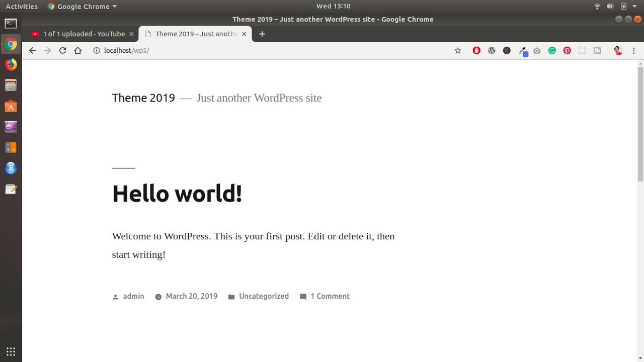644x362 pixels.
Task: Show Applications grid
Action: [x=11, y=351]
